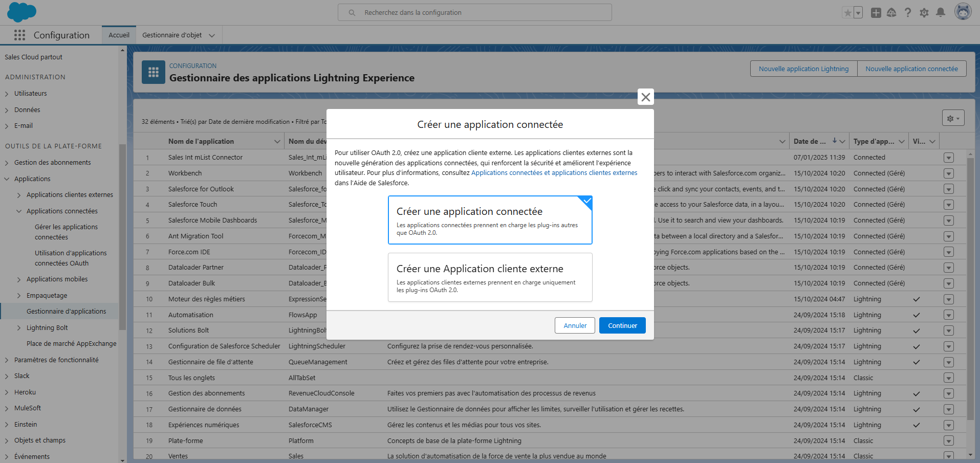Open row actions for Dataloader Bulk
Screen dimensions: 980x463
pyautogui.click(x=949, y=283)
